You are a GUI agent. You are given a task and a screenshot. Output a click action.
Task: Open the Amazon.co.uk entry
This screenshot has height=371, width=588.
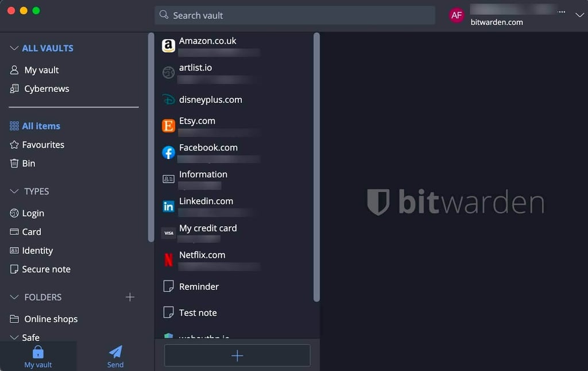pyautogui.click(x=234, y=46)
